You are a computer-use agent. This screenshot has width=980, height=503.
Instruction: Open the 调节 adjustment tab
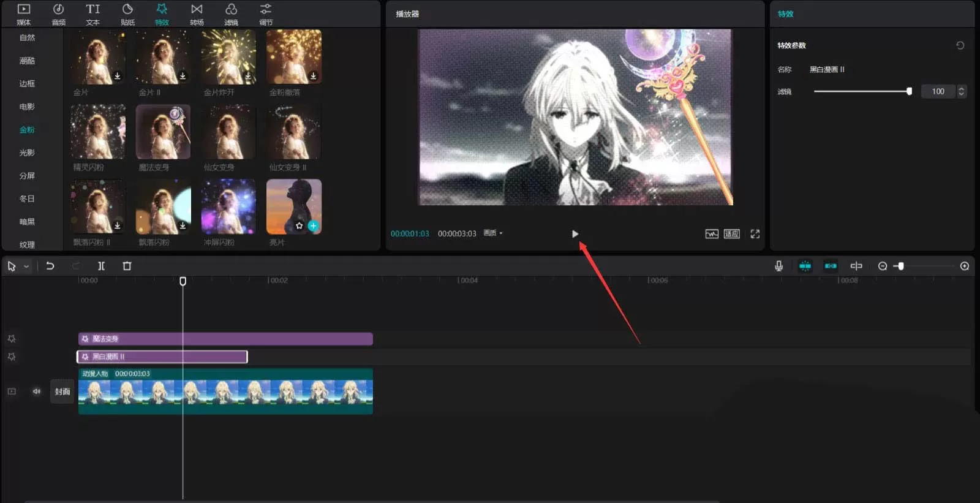coord(265,14)
